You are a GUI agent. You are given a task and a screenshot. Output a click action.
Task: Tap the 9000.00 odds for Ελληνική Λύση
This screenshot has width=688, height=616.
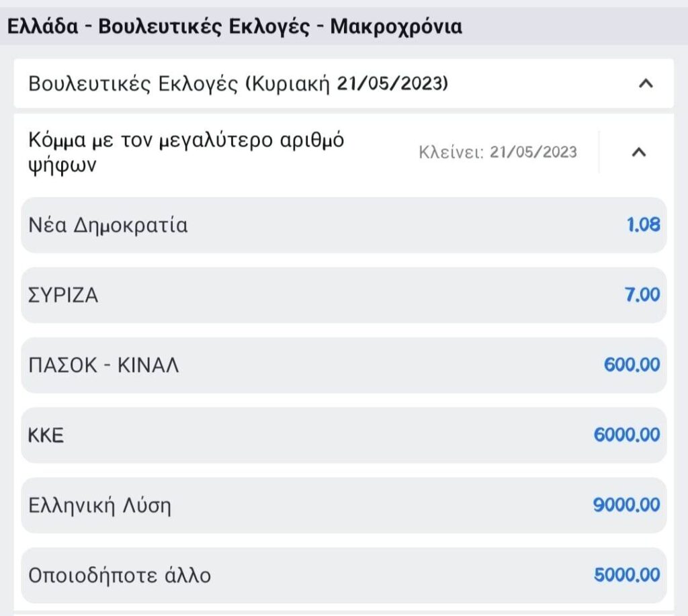pyautogui.click(x=626, y=504)
